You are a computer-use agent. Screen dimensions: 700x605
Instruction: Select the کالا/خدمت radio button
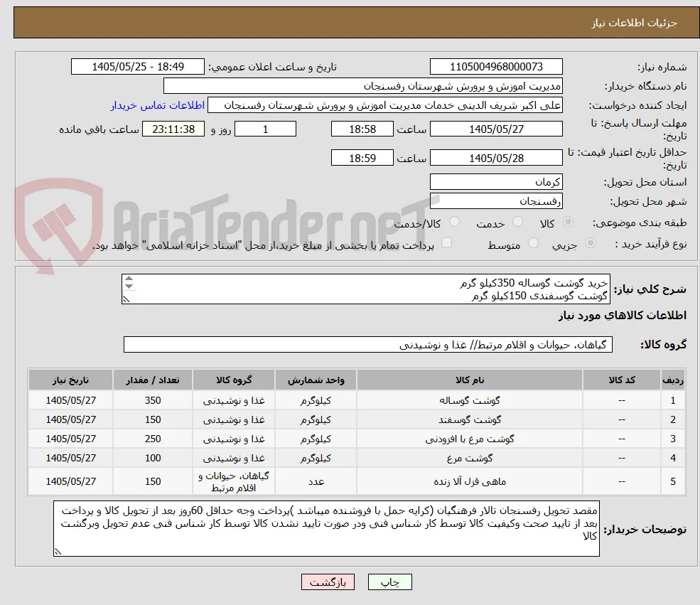pyautogui.click(x=454, y=222)
